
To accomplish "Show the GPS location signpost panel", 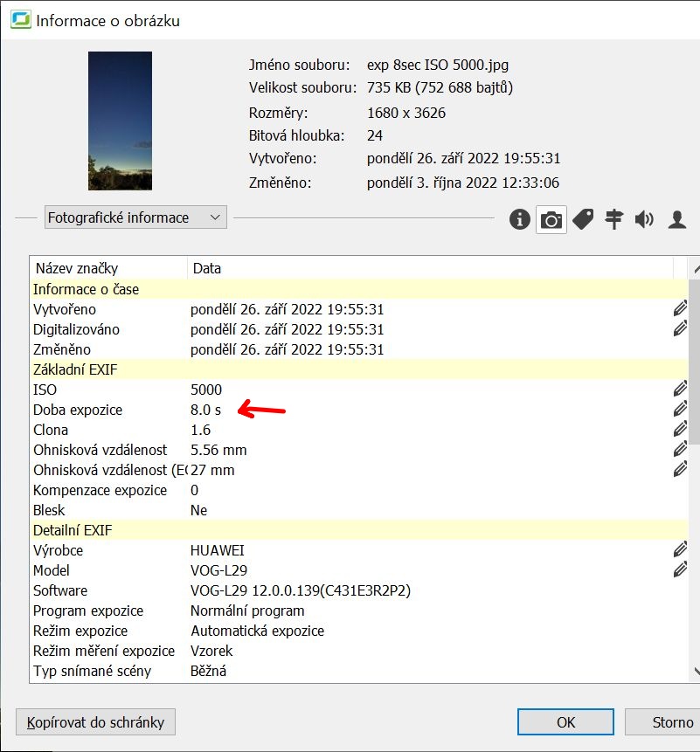I will (613, 219).
